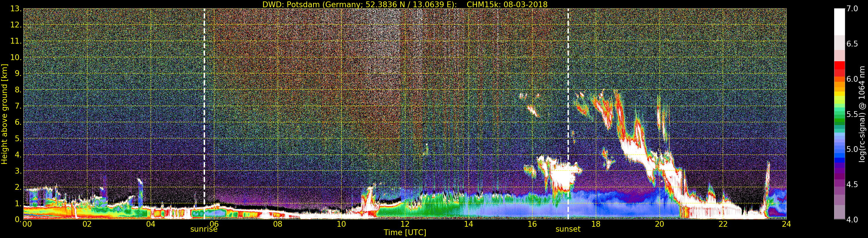Viewport: 868px width, 238px height.
Task: Click the '10' time axis tick label
Action: [341, 224]
